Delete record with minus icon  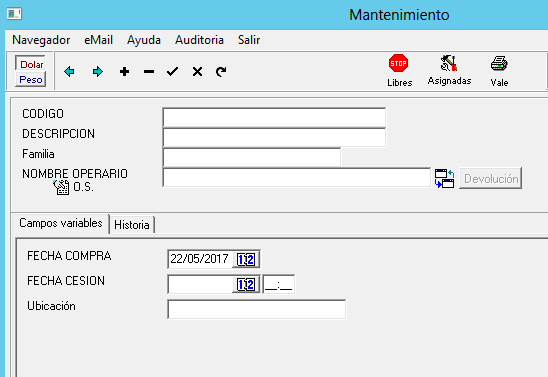pos(149,72)
